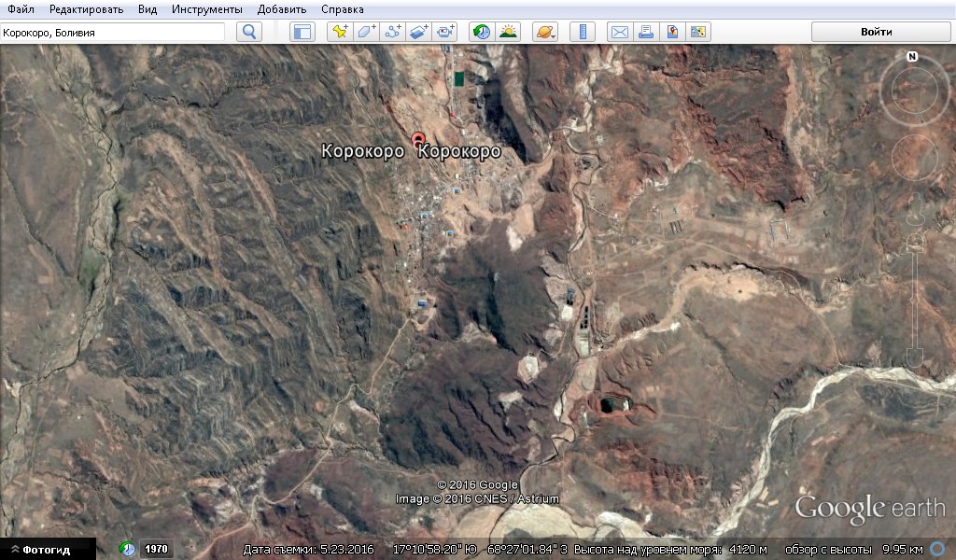Click the move joystick control
956x560 pixels.
(914, 158)
